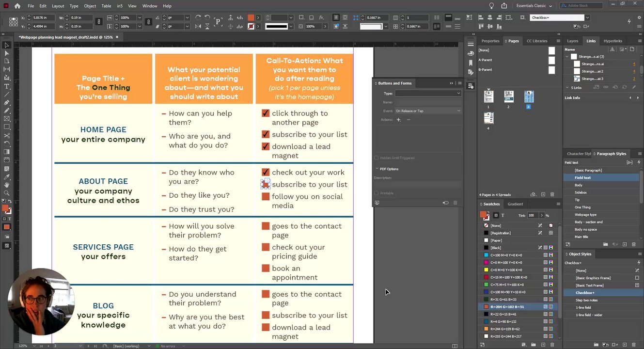Open the Event dropdown showing On Release or Tap
This screenshot has width=644, height=349.
(428, 111)
